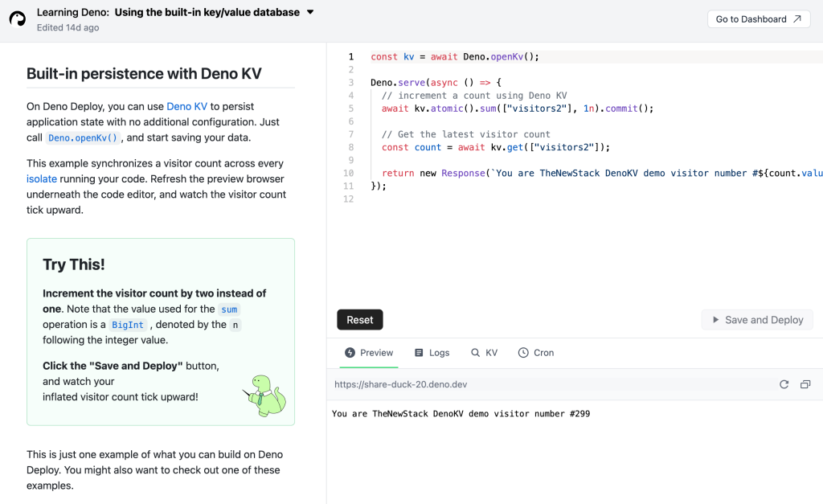Open the playground title dropdown arrow

pos(310,12)
